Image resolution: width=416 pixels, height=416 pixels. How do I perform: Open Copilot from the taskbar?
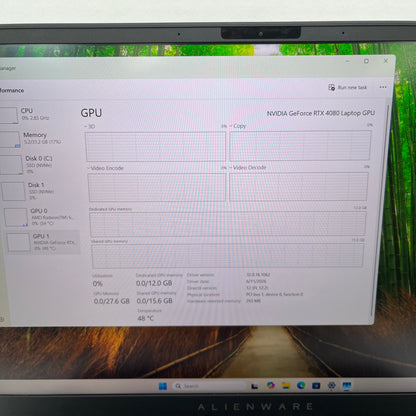(271, 386)
